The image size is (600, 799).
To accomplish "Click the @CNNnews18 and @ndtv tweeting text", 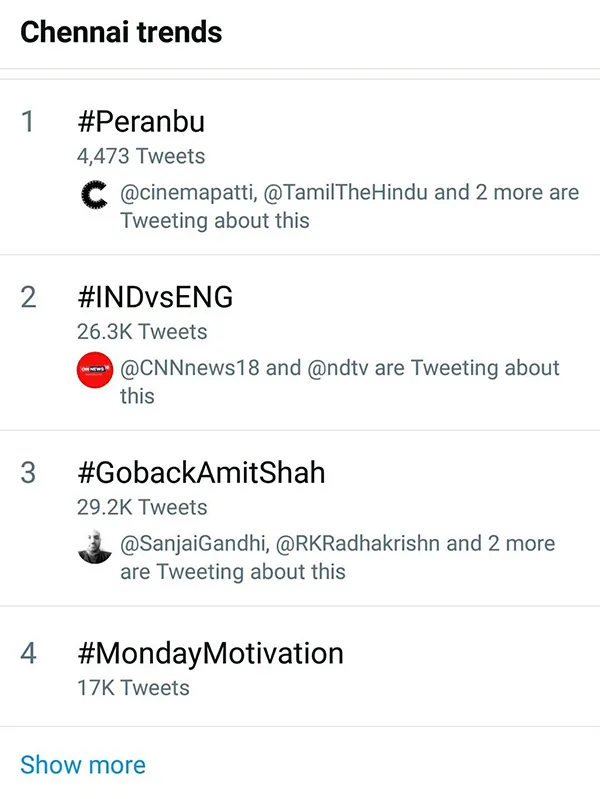I will coord(340,382).
